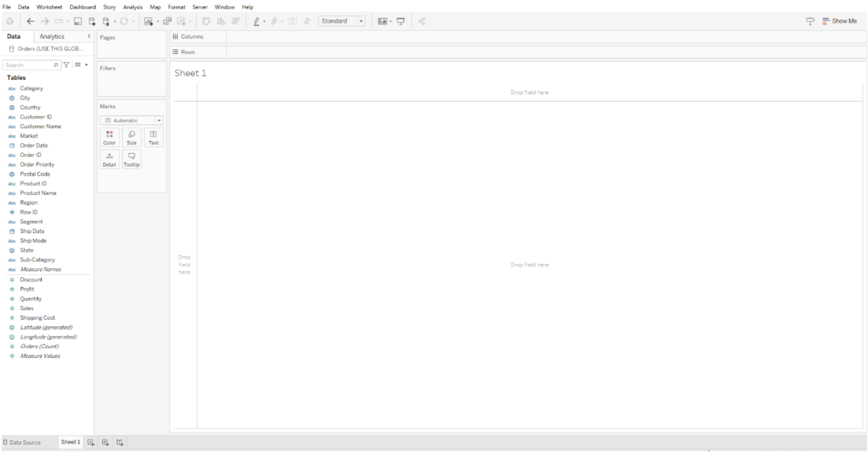Toggle Show Me panel
Screen dimensions: 868x452
(842, 21)
